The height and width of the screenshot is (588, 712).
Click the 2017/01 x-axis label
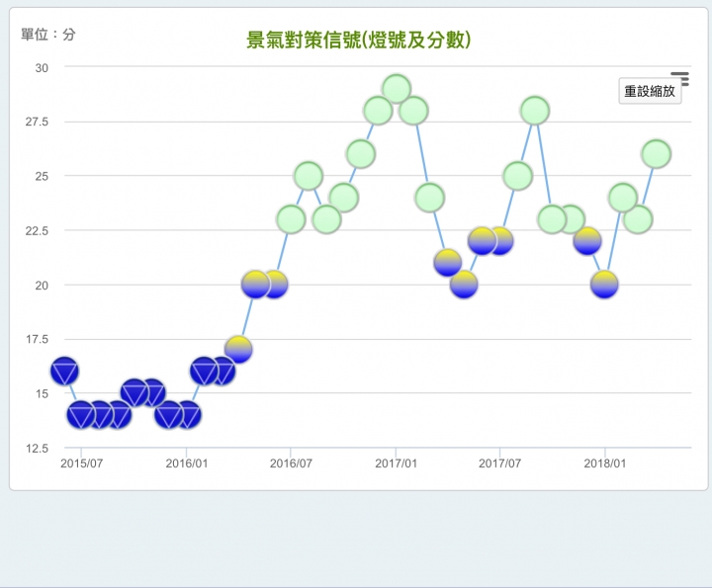[x=396, y=463]
